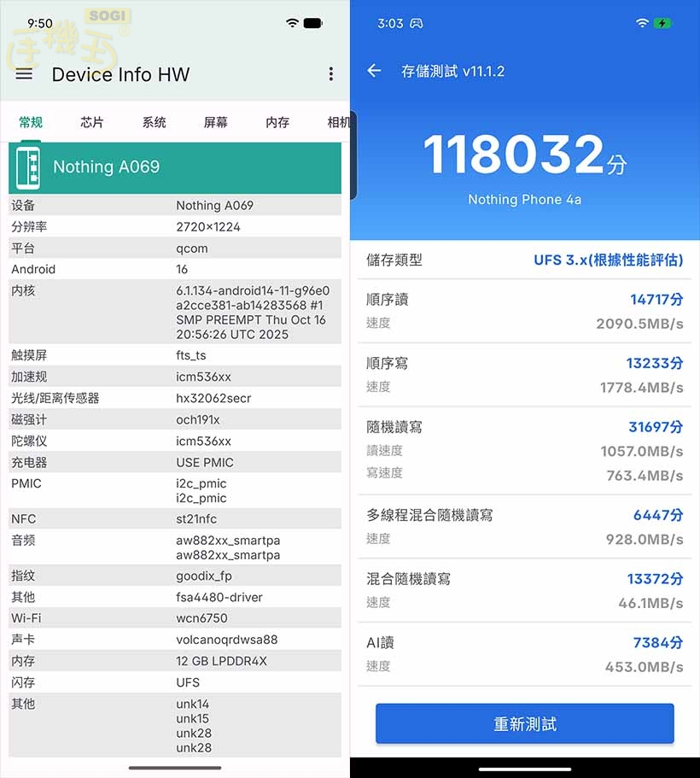Tap the home gesture bar in Device Info HW
Image resolution: width=700 pixels, height=778 pixels.
pyautogui.click(x=175, y=768)
